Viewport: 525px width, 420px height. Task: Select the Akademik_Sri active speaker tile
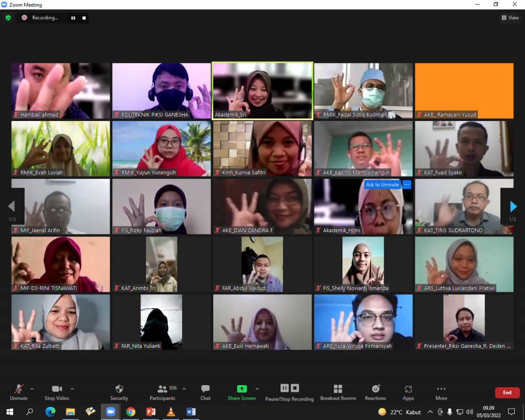coord(262,91)
